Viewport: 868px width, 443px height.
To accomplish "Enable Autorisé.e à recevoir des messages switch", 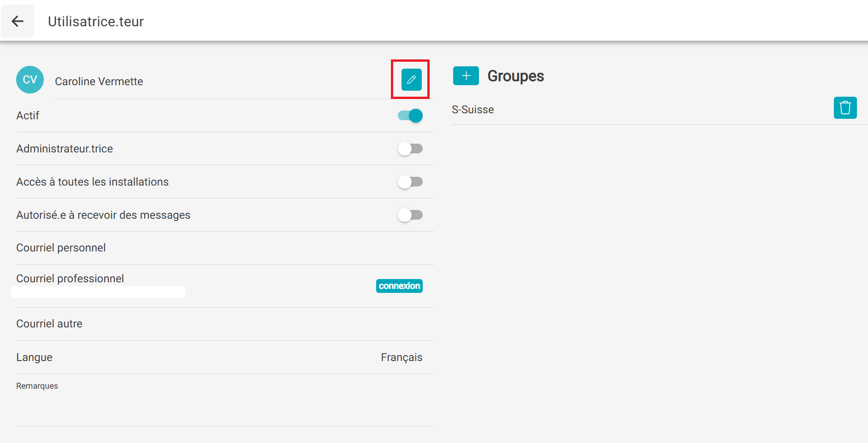I will pyautogui.click(x=410, y=215).
